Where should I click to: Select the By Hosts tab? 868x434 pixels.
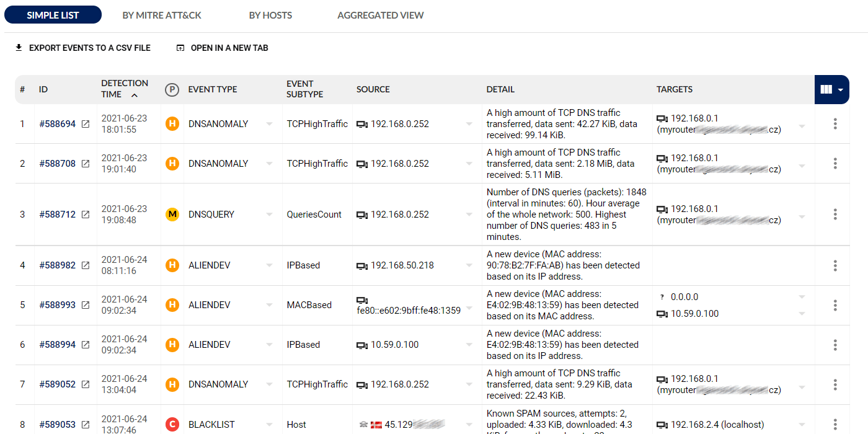[x=270, y=15]
